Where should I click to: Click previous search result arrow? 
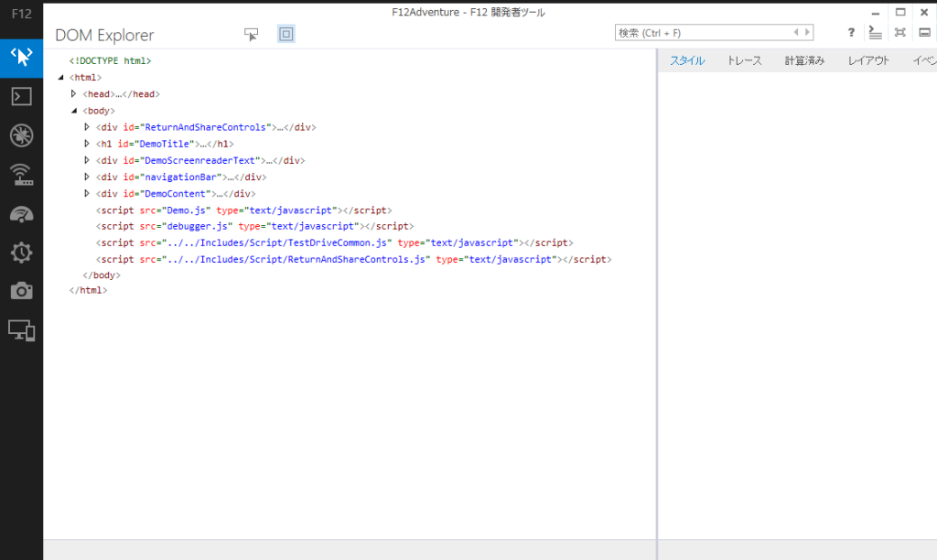click(796, 32)
